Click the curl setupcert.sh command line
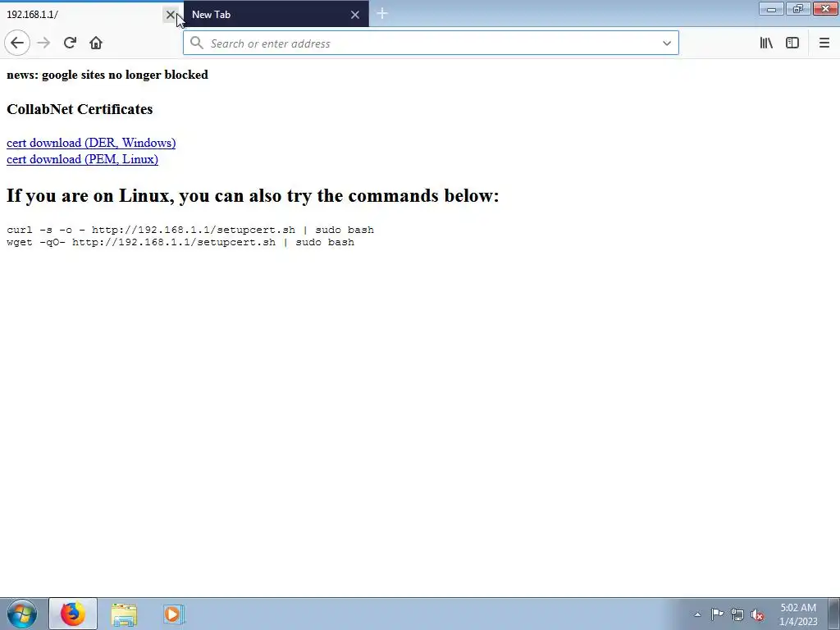The height and width of the screenshot is (630, 840). [x=190, y=230]
